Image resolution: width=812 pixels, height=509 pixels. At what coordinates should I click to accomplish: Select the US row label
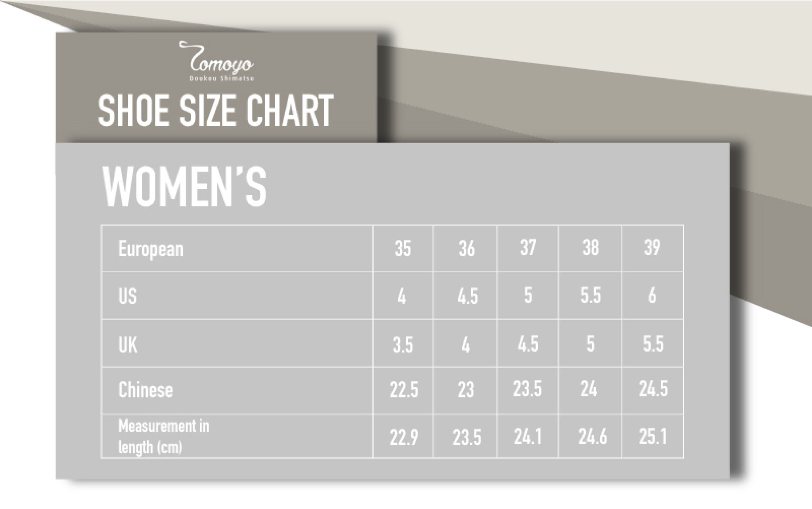[127, 296]
